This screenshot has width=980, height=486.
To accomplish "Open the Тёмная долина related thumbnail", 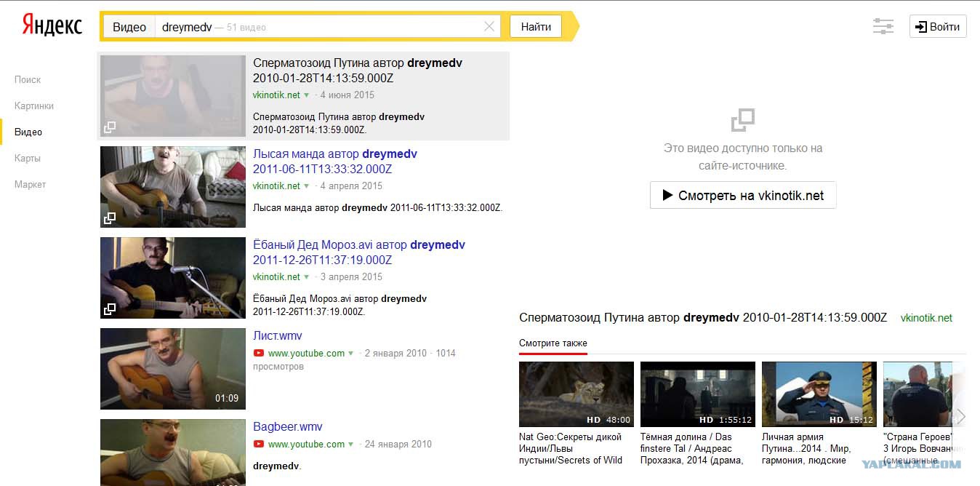I will (698, 394).
